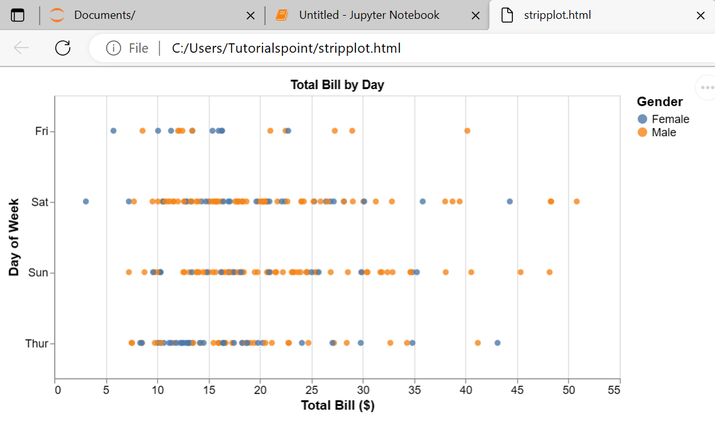Click the Jupyter Notebook tab favicon
Image resolution: width=715 pixels, height=426 pixels.
click(x=282, y=15)
